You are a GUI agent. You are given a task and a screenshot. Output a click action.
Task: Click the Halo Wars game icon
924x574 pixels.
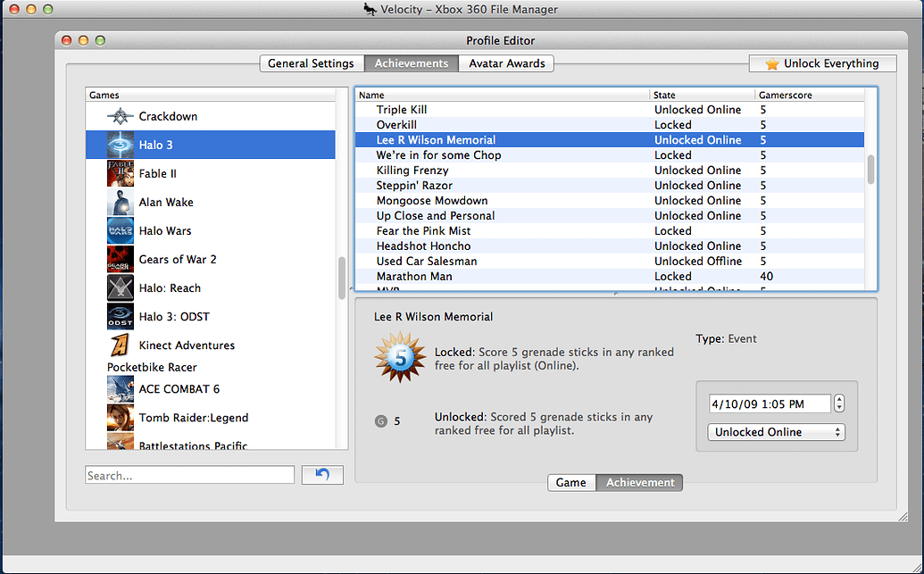click(120, 230)
